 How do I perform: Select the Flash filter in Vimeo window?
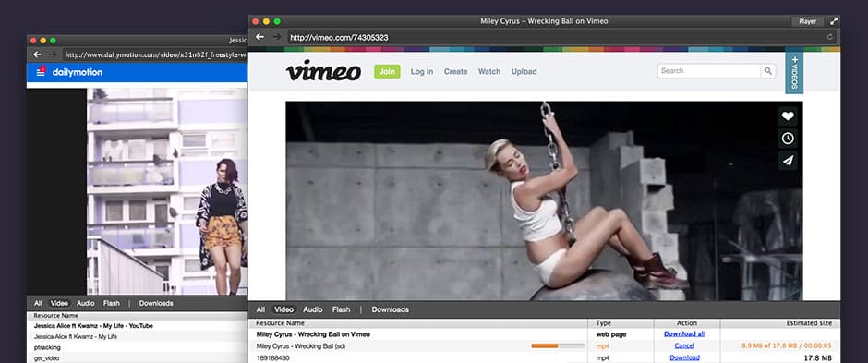[341, 309]
